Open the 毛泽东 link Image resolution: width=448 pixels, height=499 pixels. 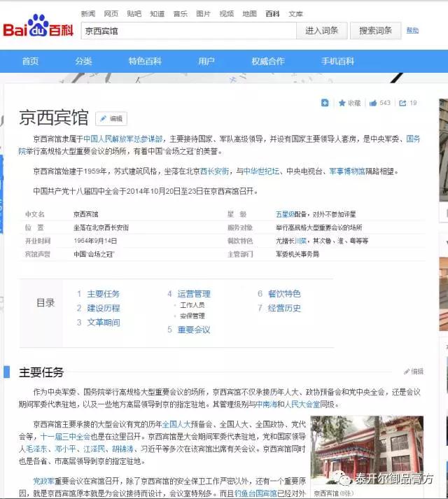[x=36, y=449]
